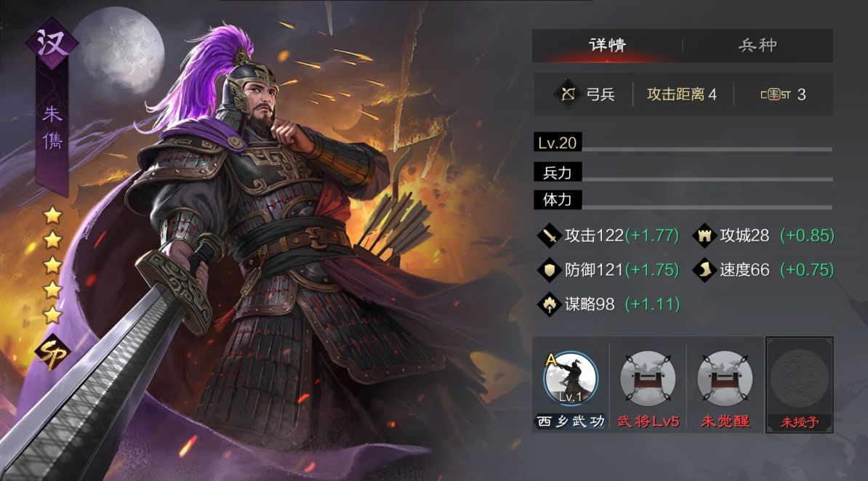Tap the five-star rarity column
The width and height of the screenshot is (868, 481).
point(52,264)
